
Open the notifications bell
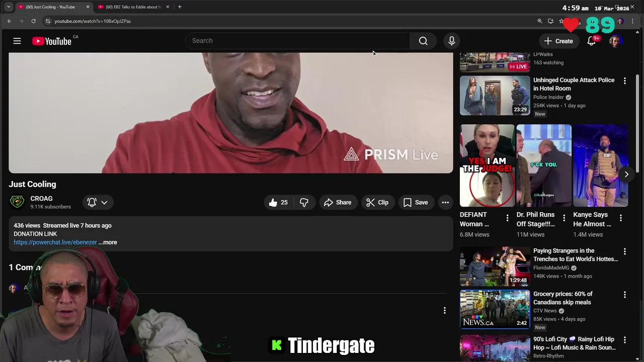(x=592, y=41)
